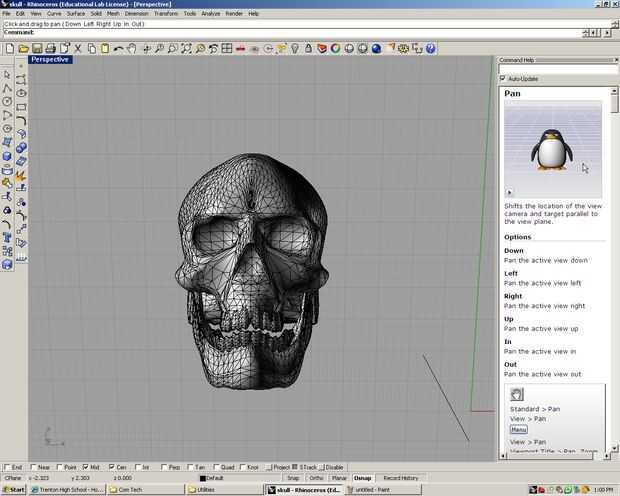The image size is (620, 496).
Task: Click the Disable osnap button
Action: pos(334,467)
